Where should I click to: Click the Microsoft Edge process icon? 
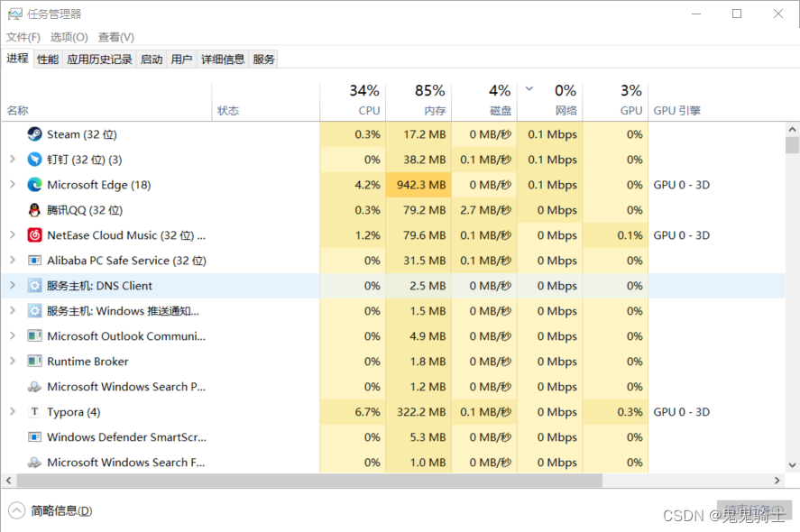click(34, 185)
